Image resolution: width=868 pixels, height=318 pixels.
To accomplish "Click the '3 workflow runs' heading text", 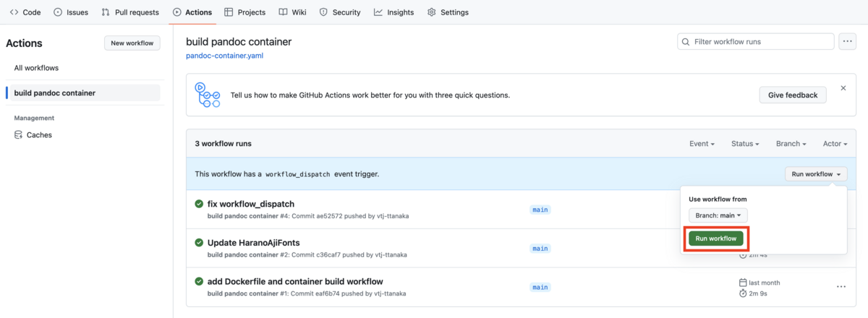I will [x=224, y=144].
